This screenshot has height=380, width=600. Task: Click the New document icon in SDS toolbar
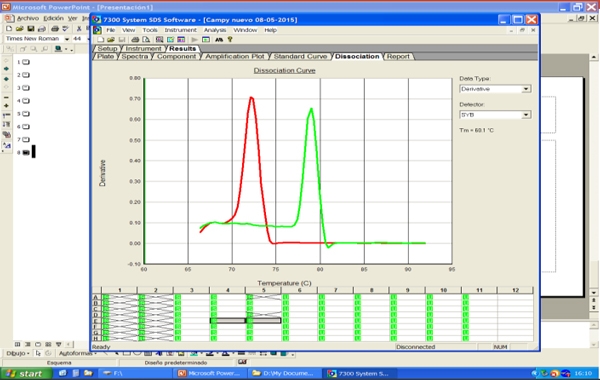101,39
